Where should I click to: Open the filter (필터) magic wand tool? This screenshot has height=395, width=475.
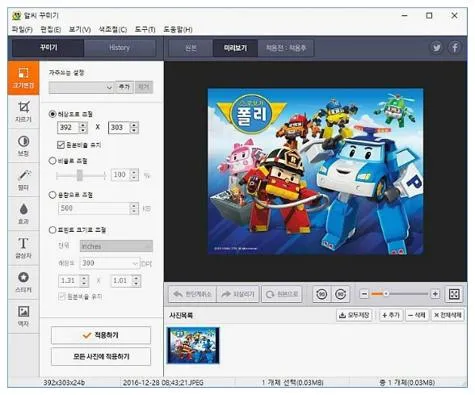click(23, 180)
